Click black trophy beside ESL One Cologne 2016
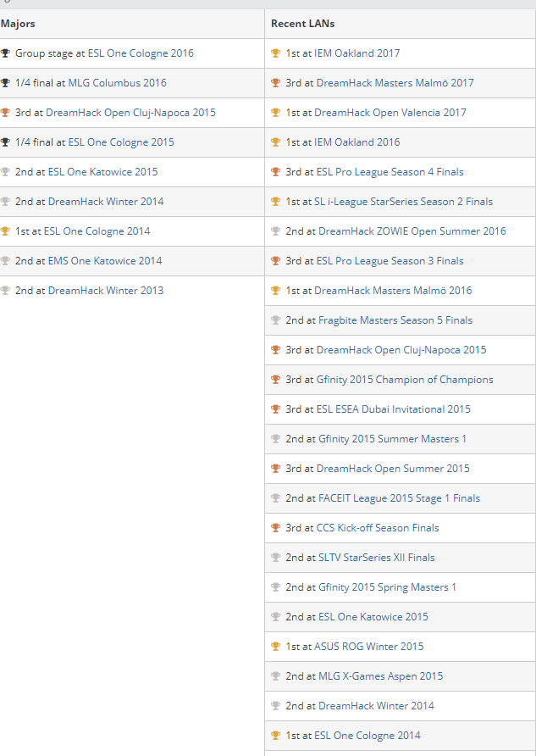The image size is (536, 756). pos(5,53)
